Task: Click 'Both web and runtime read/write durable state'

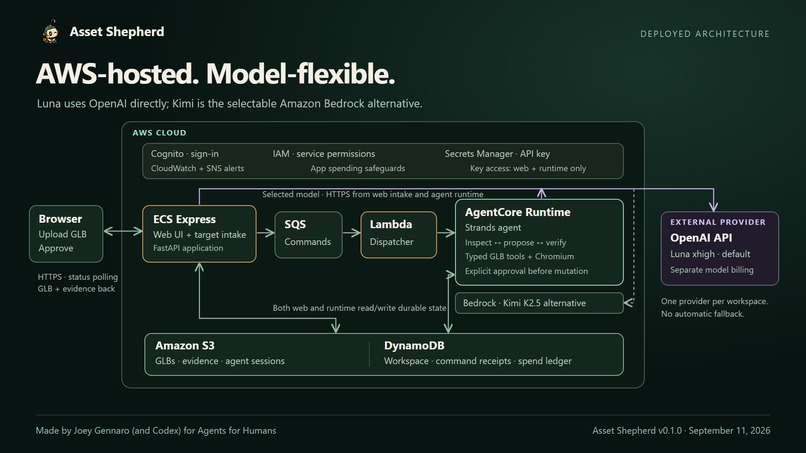Action: (x=359, y=308)
